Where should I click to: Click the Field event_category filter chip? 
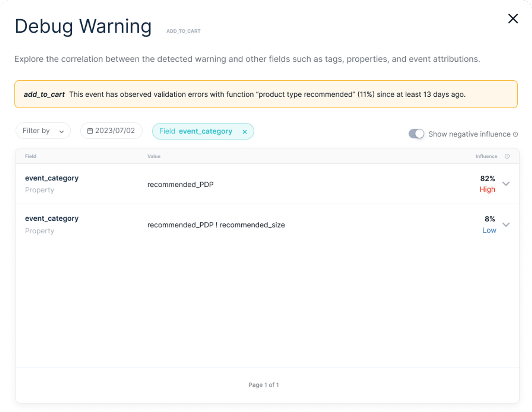(x=203, y=131)
